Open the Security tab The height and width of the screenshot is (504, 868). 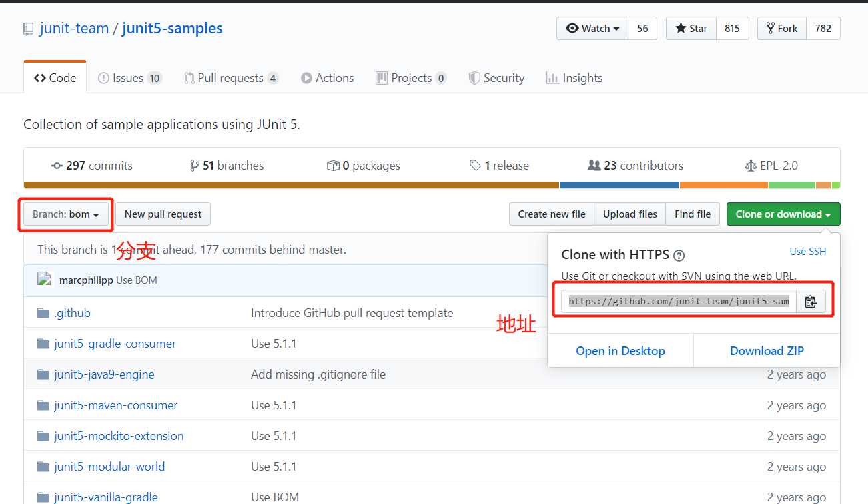click(x=496, y=78)
